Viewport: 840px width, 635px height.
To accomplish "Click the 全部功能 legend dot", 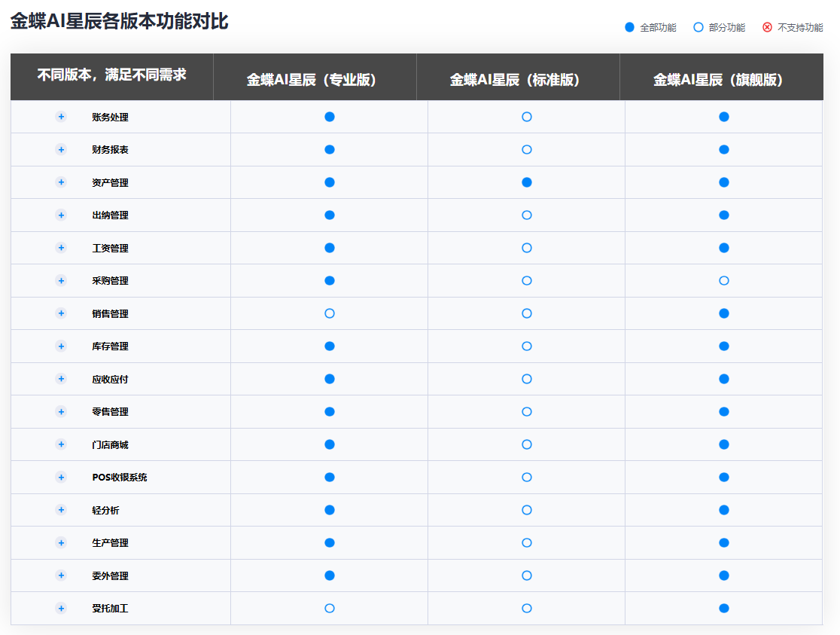I will pyautogui.click(x=629, y=27).
